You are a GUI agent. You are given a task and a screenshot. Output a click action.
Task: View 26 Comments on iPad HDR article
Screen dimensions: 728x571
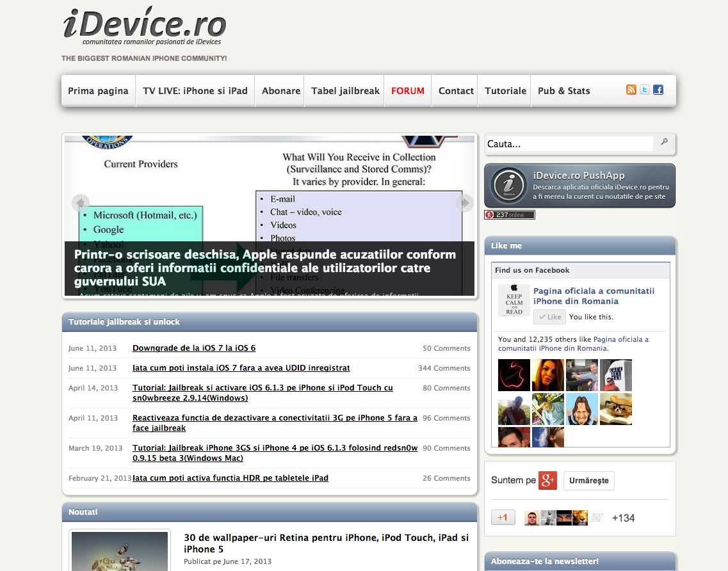pos(446,478)
